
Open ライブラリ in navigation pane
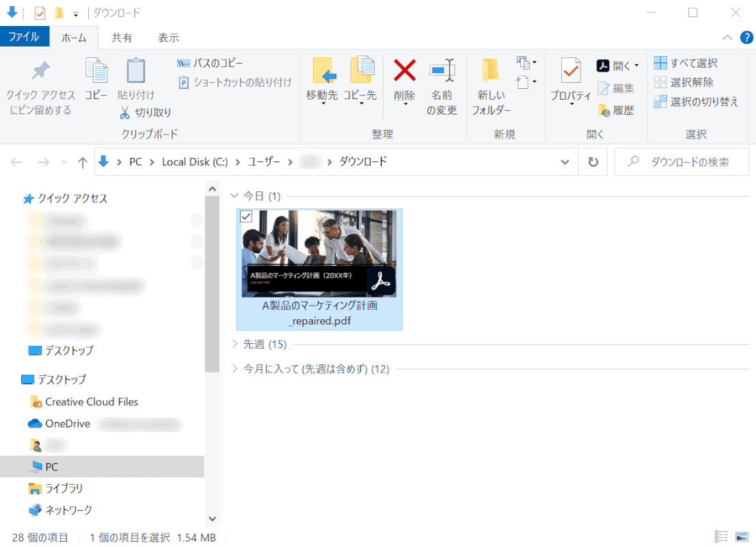55,489
